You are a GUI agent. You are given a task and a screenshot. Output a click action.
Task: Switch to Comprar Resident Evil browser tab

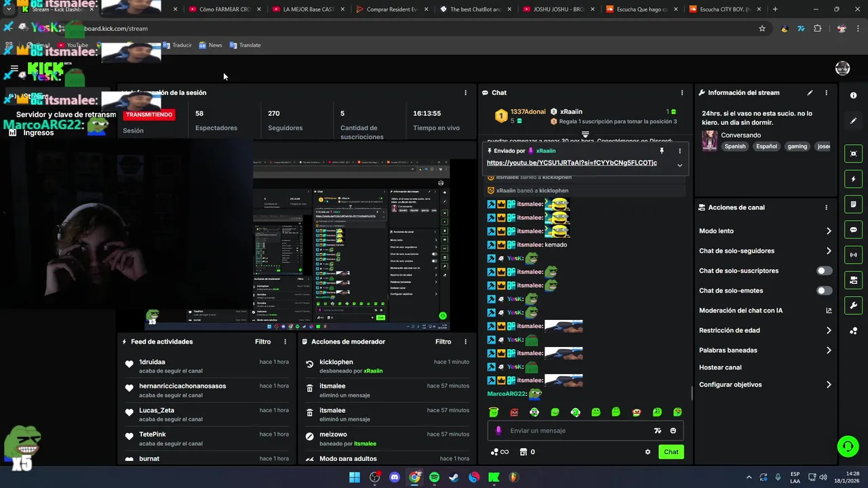392,9
